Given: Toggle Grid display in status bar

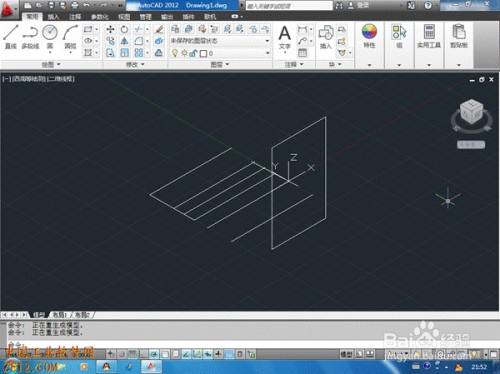Looking at the screenshot, I should click(x=133, y=354).
